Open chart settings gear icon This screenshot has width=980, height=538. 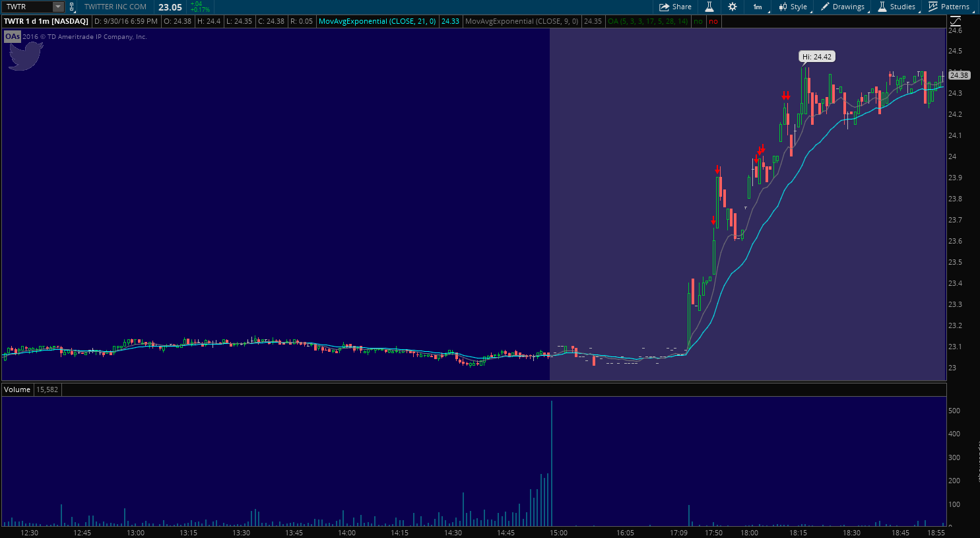pyautogui.click(x=733, y=7)
